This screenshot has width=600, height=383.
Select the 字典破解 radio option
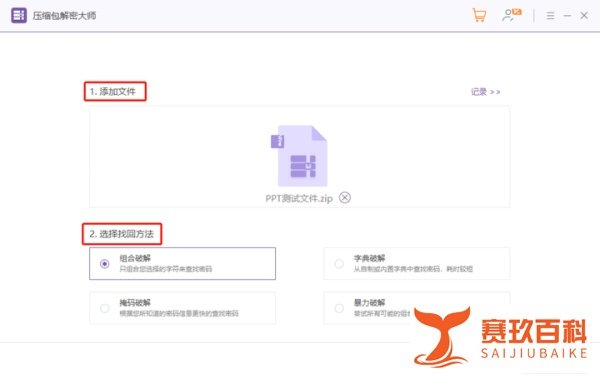339,264
